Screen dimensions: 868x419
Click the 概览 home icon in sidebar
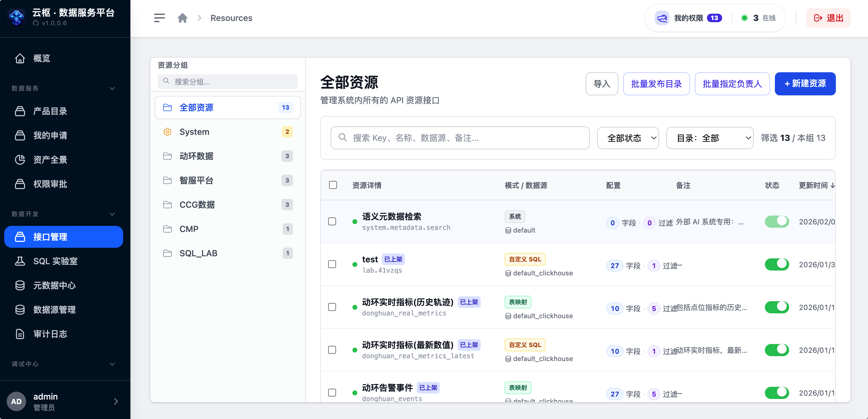point(20,58)
